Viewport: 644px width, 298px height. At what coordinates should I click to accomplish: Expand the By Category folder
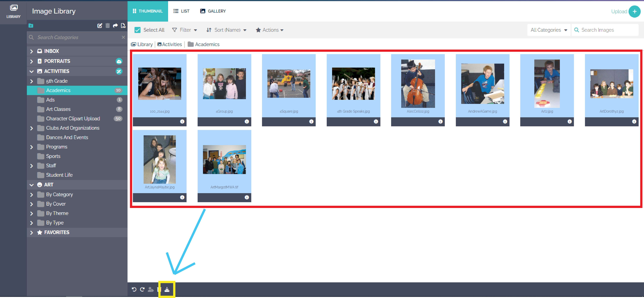(31, 195)
